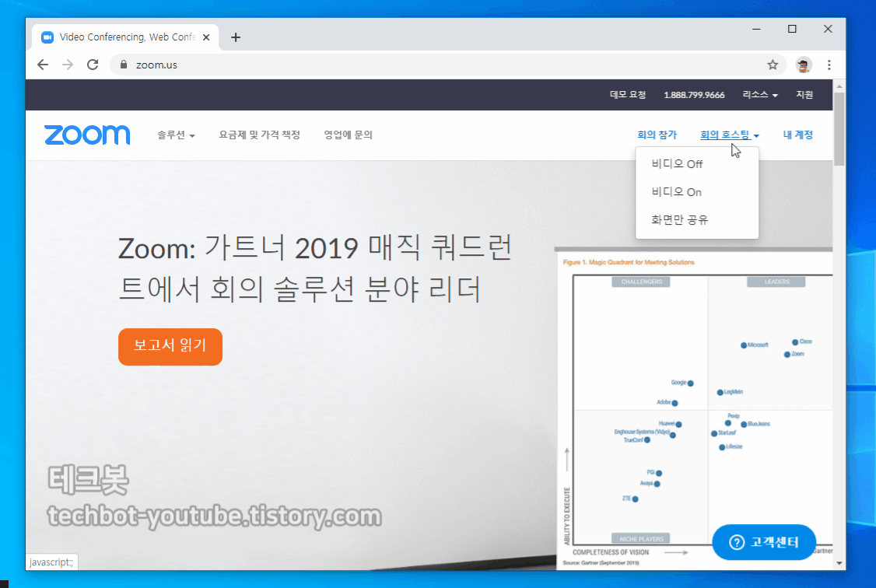
Task: Click the zoom.us address bar
Action: pos(447,65)
